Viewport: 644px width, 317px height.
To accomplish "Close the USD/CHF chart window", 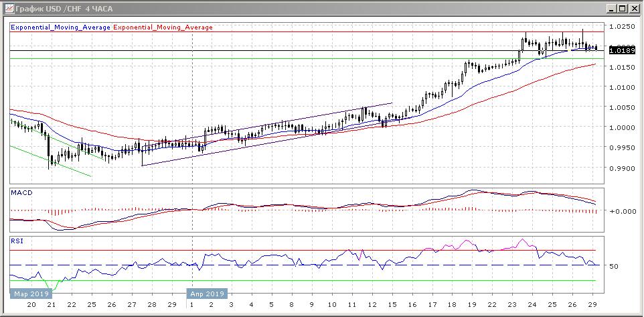I will (633, 9).
